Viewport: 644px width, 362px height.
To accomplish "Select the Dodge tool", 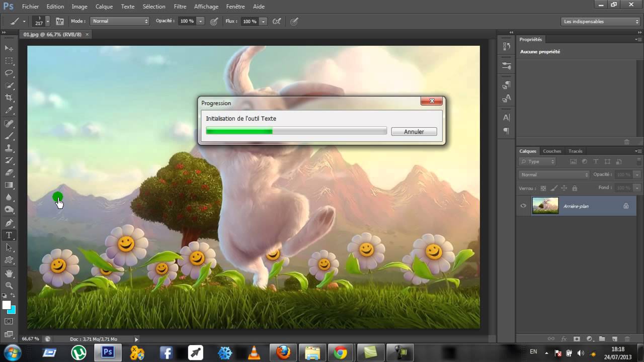I will tap(9, 210).
